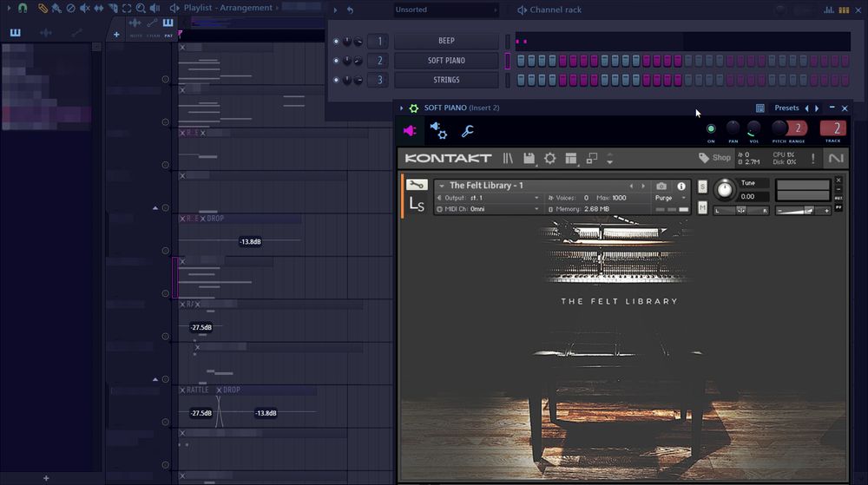The width and height of the screenshot is (868, 485).
Task: Toggle the STRINGS channel mute LED
Action: coord(336,80)
